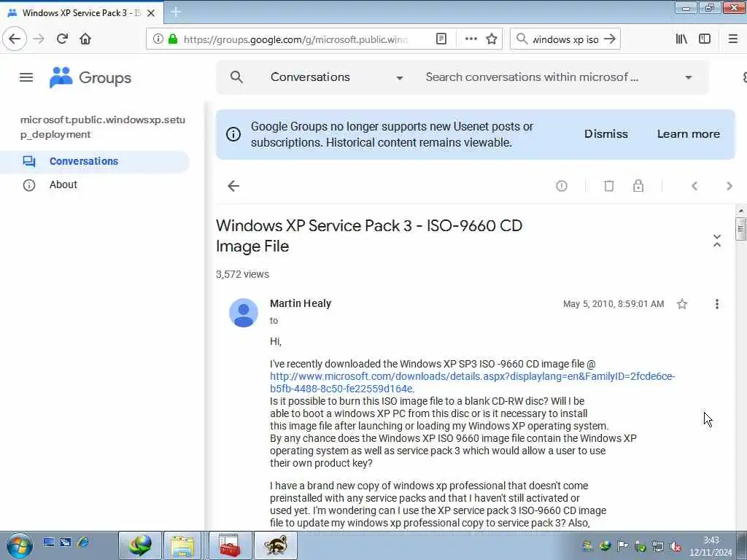Dismiss the Usenet notice banner

click(606, 134)
